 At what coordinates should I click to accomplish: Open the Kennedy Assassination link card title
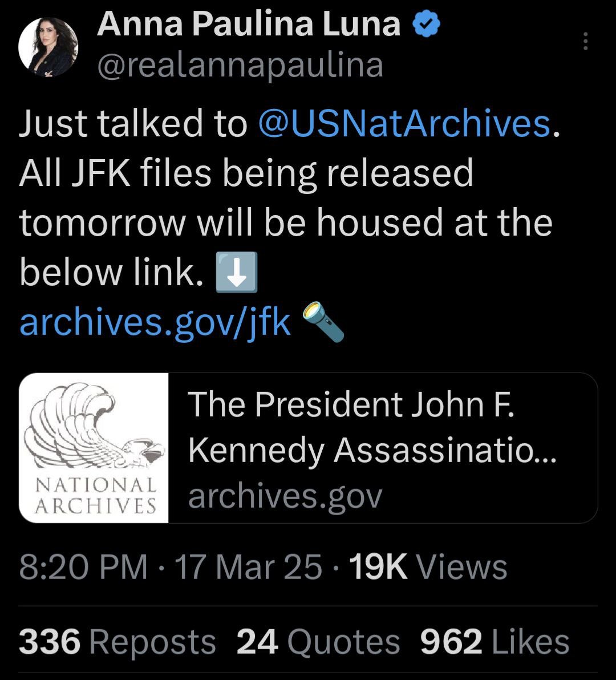click(371, 427)
